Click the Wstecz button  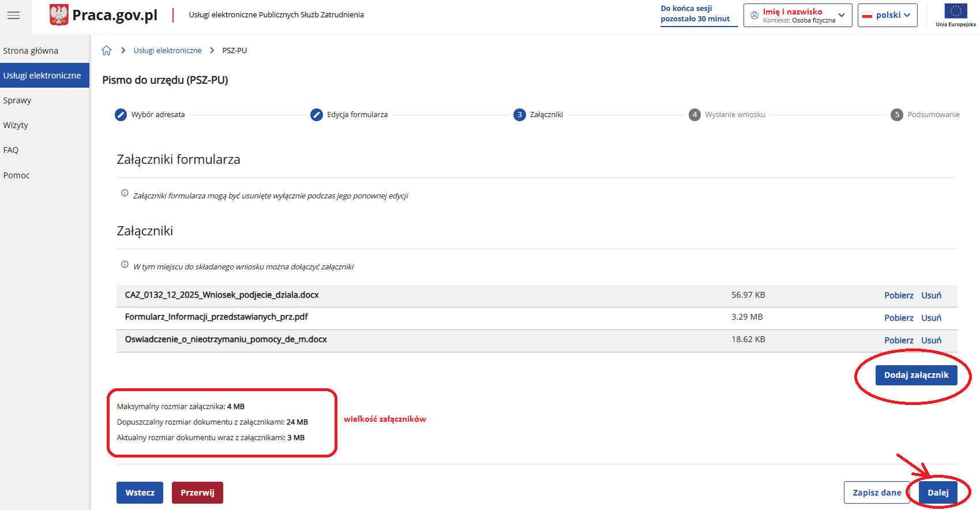[x=140, y=493]
